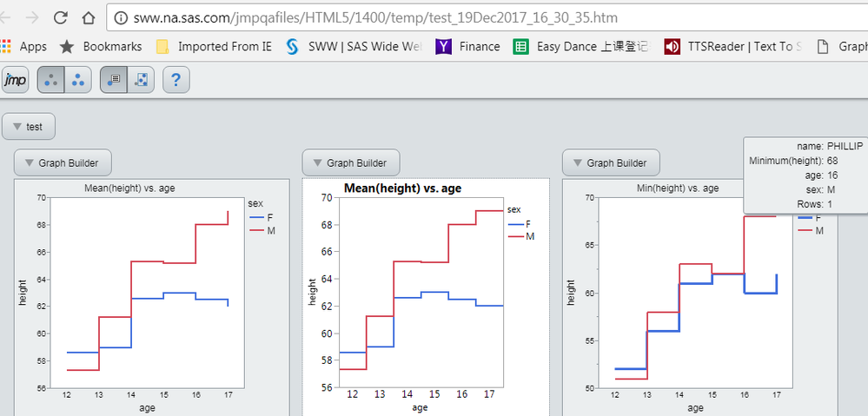Go to the browser home page

[89, 17]
